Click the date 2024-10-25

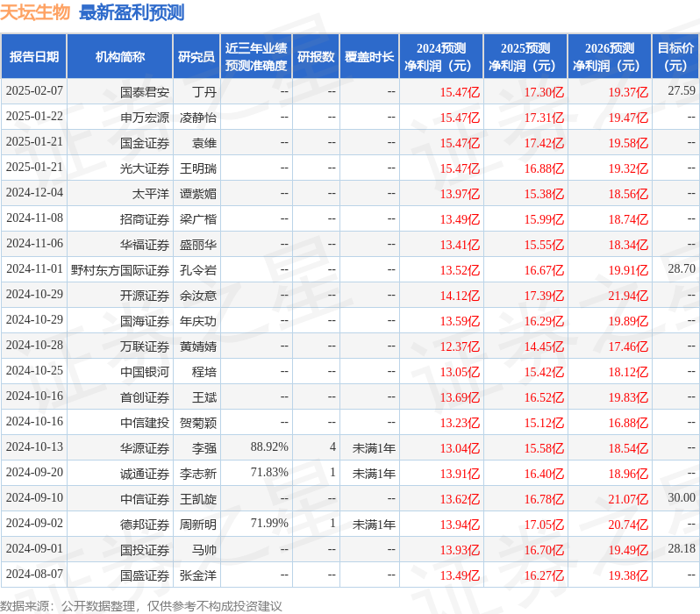[34, 371]
